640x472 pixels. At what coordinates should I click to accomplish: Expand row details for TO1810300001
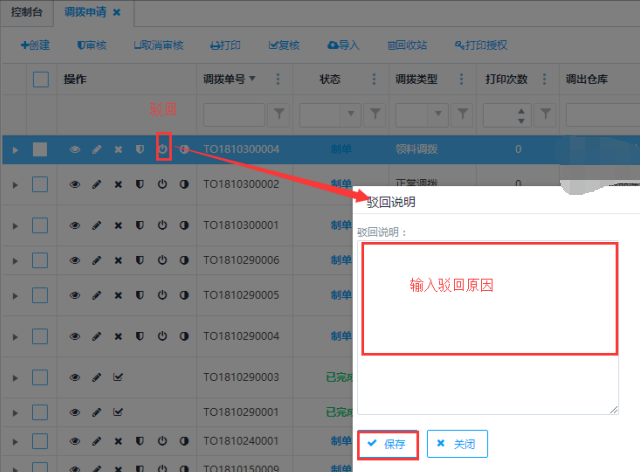[15, 223]
